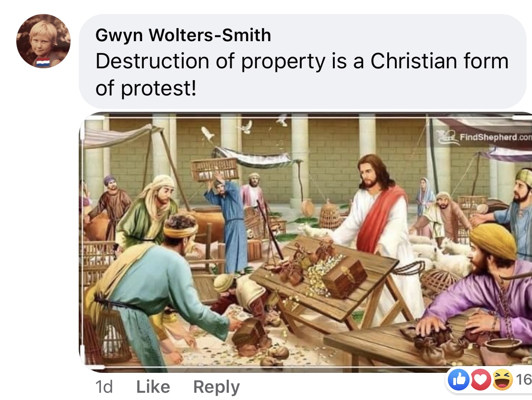View the 16 reactions count

523,379
